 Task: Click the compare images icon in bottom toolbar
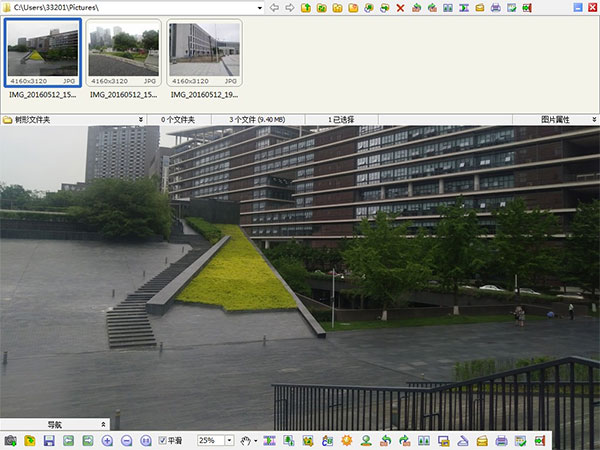click(424, 440)
